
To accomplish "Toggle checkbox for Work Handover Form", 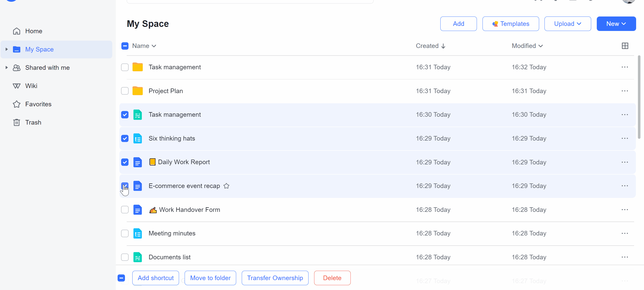I will tap(125, 210).
